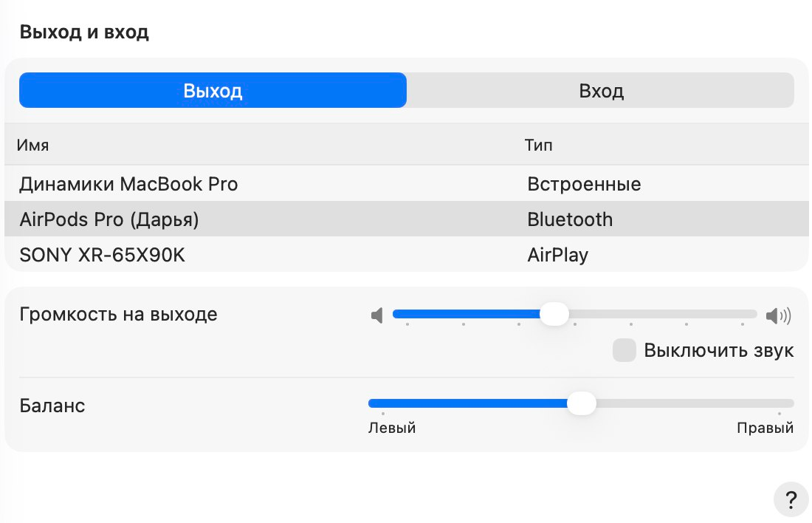Select Динамики MacBook Pro output device
Viewport: 812px width, 523px height.
pos(128,184)
